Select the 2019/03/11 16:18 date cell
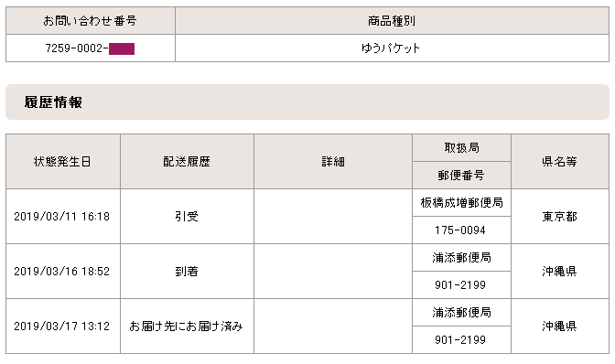The image size is (615, 364). [x=63, y=216]
